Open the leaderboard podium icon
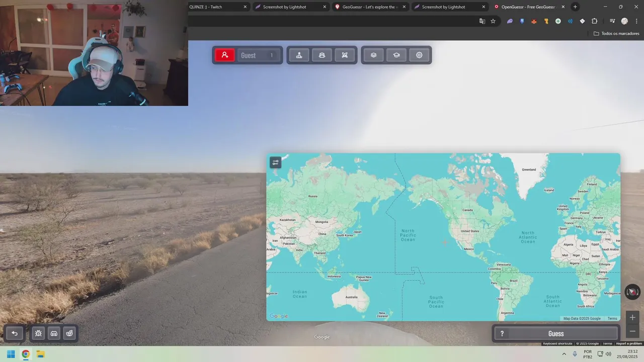The width and height of the screenshot is (644, 362). tap(299, 55)
